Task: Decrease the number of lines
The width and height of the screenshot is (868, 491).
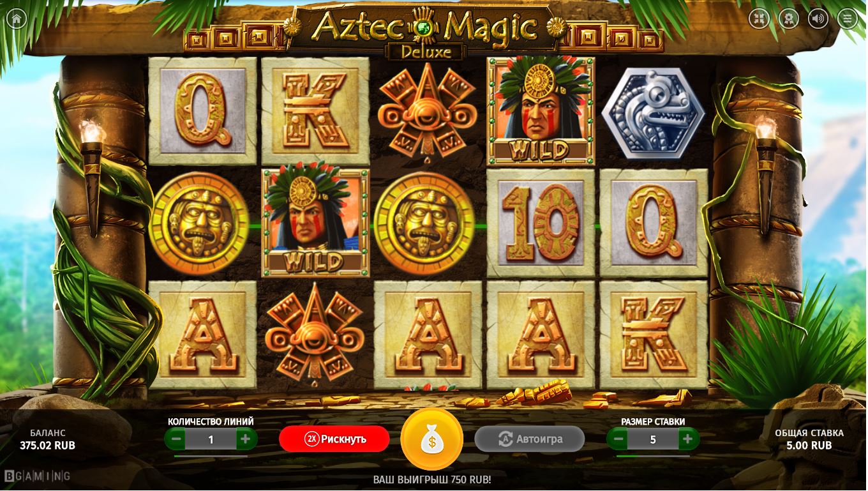Action: [176, 439]
